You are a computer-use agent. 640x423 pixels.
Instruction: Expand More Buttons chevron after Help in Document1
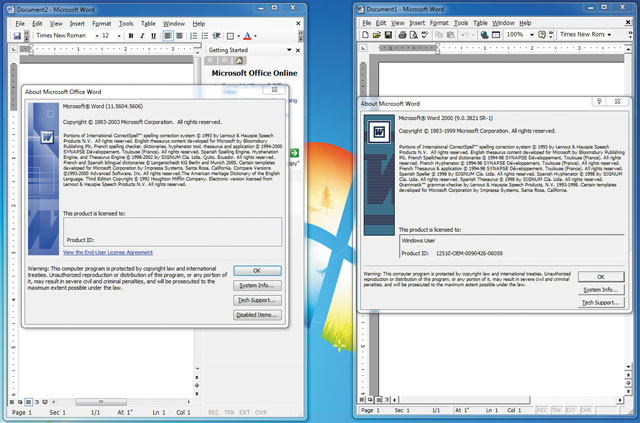551,35
